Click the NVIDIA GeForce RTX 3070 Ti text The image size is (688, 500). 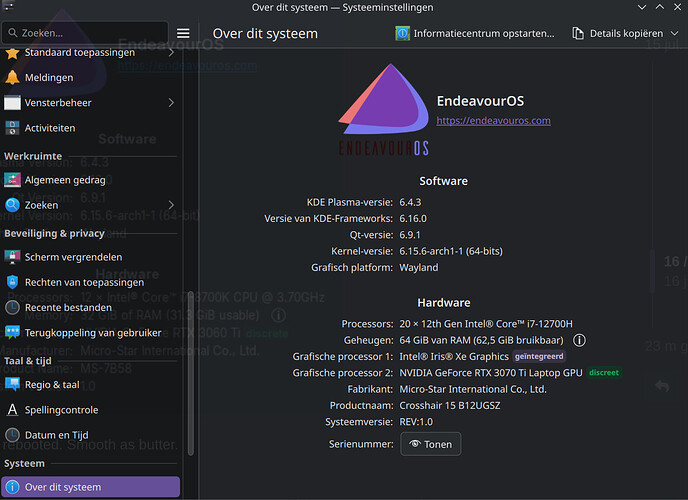click(491, 373)
